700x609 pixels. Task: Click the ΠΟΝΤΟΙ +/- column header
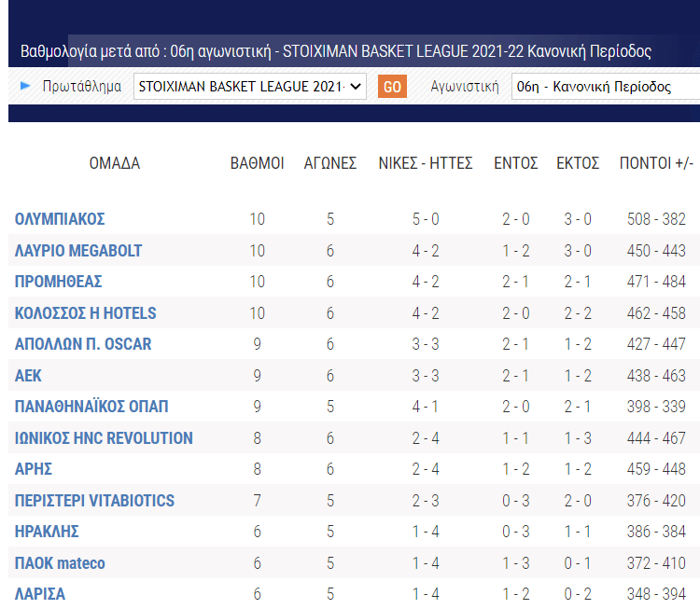[656, 163]
